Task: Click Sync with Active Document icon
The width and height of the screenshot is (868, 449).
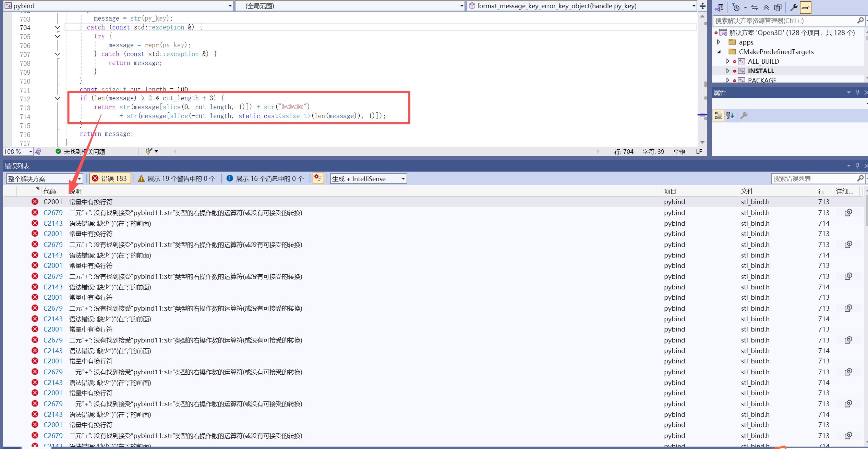Action: click(x=755, y=8)
